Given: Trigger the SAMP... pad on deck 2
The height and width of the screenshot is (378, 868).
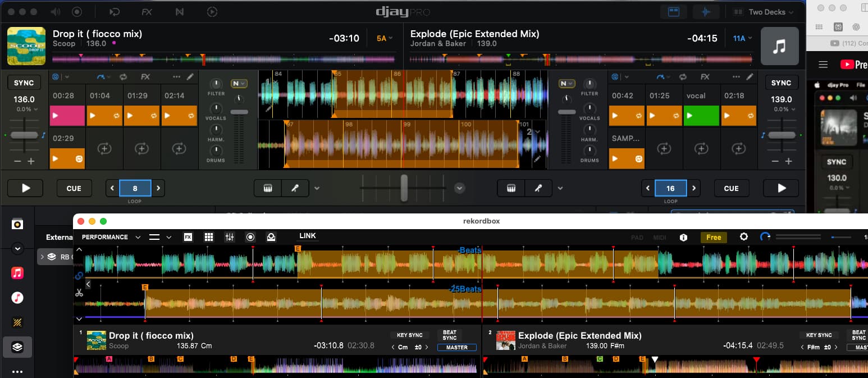Looking at the screenshot, I should pos(627,158).
